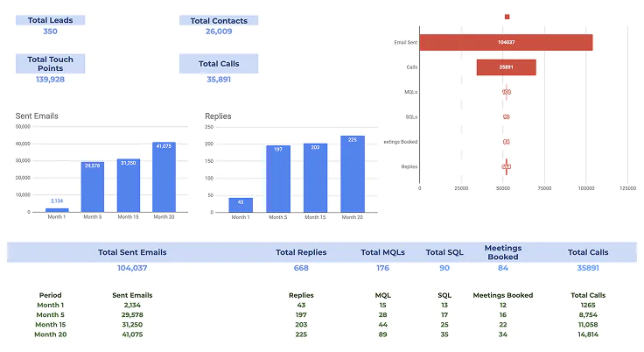Click the Period column header in table
This screenshot has width=644, height=352.
click(x=51, y=295)
